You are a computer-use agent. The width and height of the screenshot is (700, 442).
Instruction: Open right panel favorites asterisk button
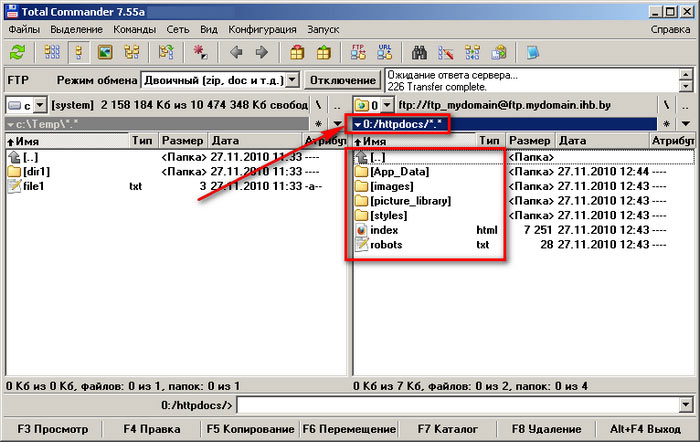666,124
